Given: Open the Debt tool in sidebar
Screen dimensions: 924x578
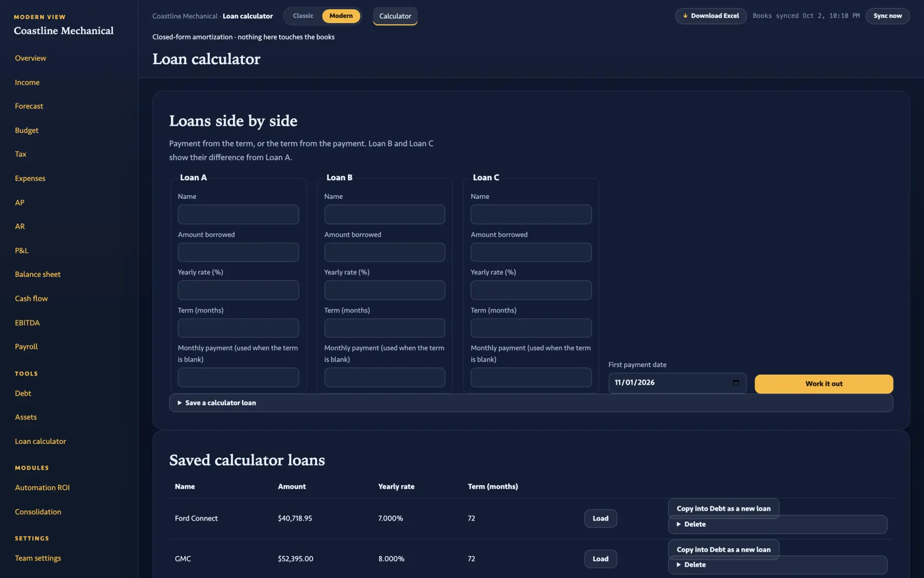Looking at the screenshot, I should tap(23, 394).
